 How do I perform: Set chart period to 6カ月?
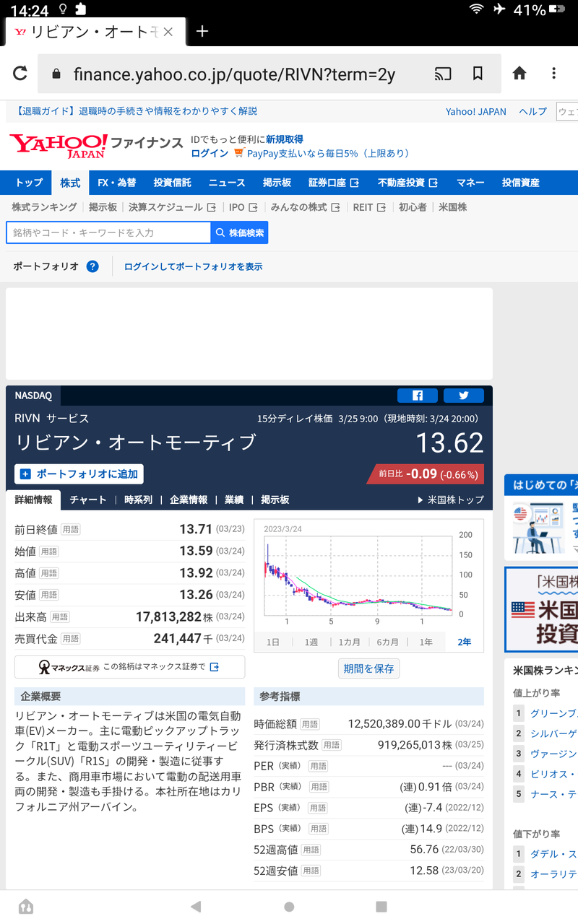[388, 642]
